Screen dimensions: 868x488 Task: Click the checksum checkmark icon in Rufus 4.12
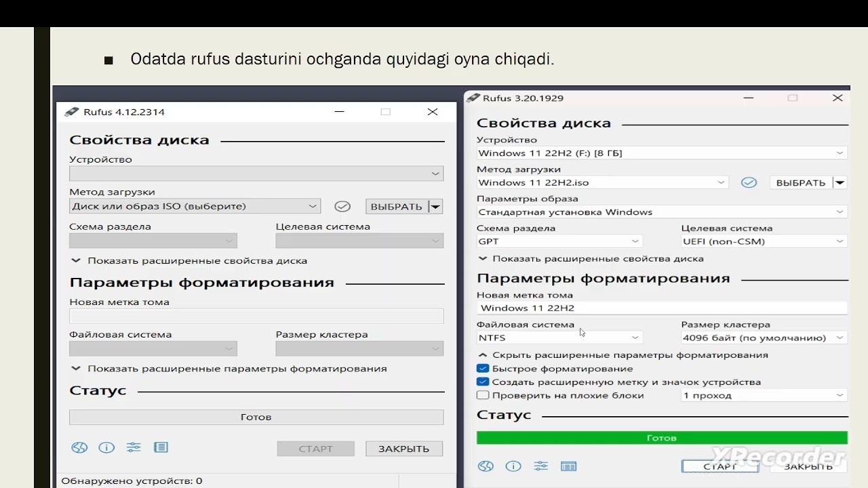pos(342,206)
